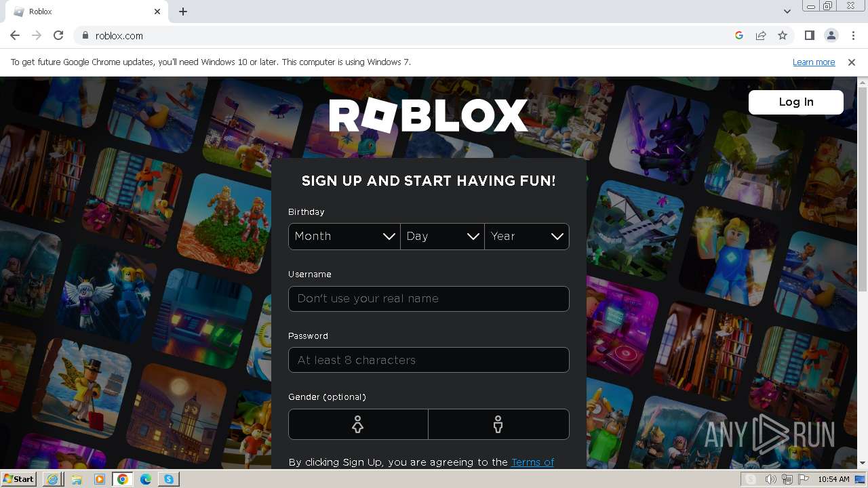868x488 pixels.
Task: Select the female gender option
Action: (x=358, y=424)
